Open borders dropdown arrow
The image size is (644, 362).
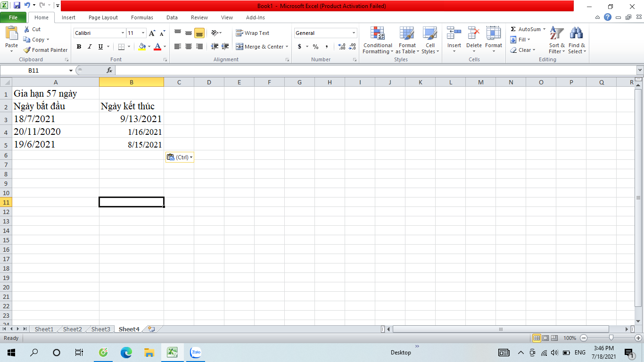pyautogui.click(x=129, y=47)
